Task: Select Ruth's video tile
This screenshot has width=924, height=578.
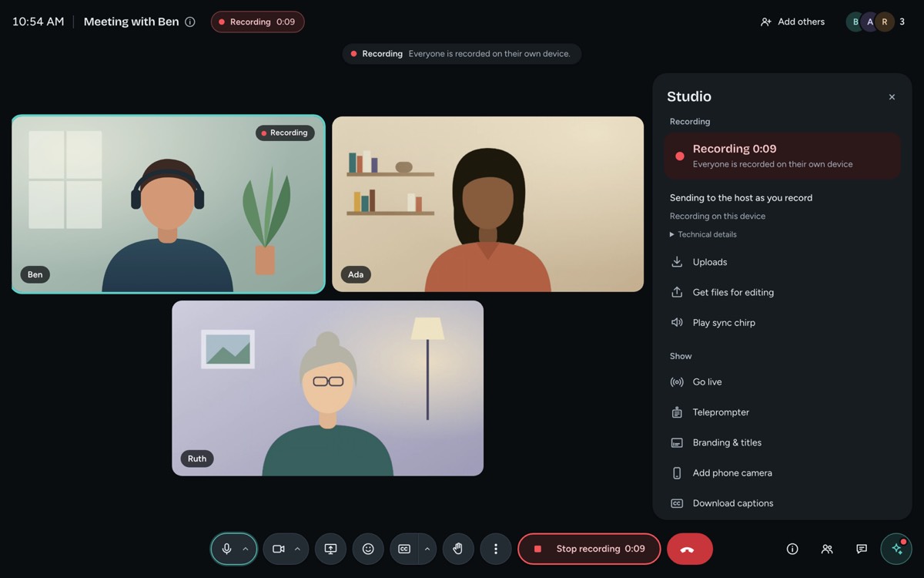Action: (327, 388)
